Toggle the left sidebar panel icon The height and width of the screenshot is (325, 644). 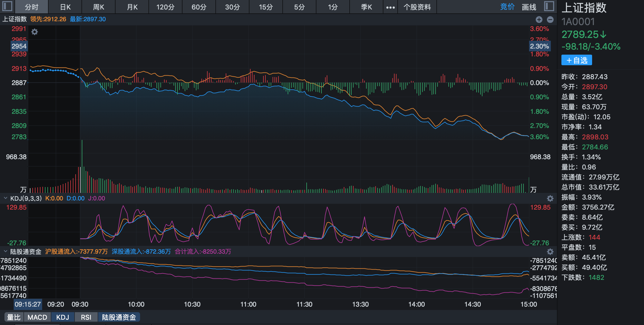7,6
